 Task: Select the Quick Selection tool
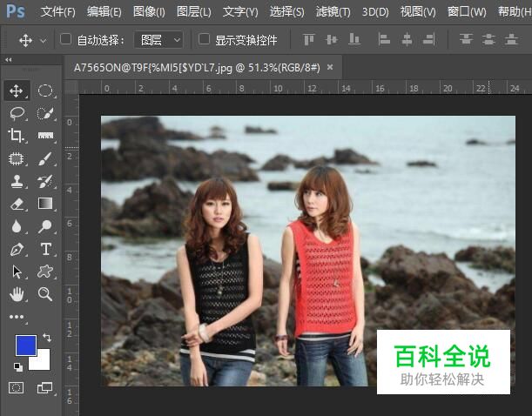[x=45, y=113]
